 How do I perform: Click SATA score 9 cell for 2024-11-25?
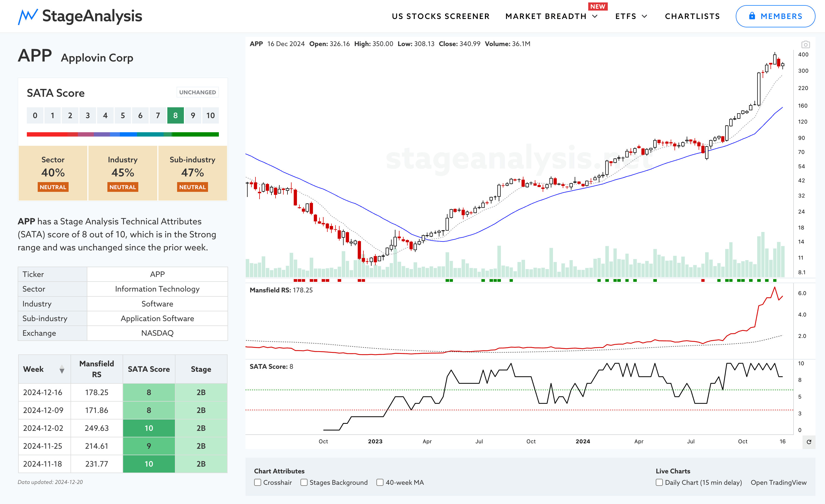coord(149,446)
